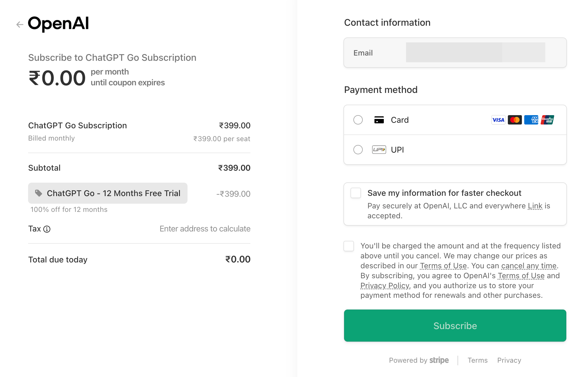Image resolution: width=588 pixels, height=377 pixels.
Task: Click the Mastercard logo
Action: [x=515, y=120]
